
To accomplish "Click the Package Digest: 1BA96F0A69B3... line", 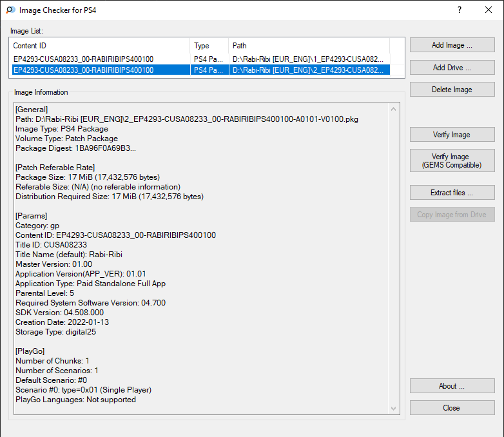I will click(x=75, y=148).
